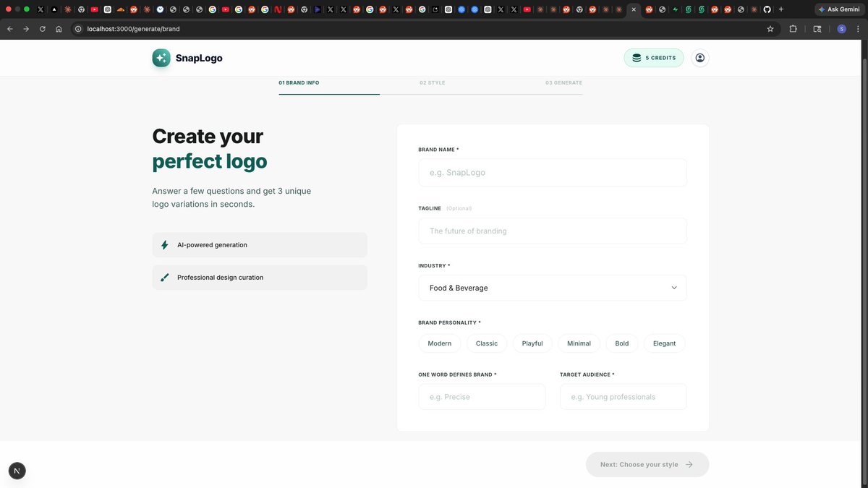Go forward with the browser forward arrow
Screen dimensions: 868x488
(x=26, y=29)
